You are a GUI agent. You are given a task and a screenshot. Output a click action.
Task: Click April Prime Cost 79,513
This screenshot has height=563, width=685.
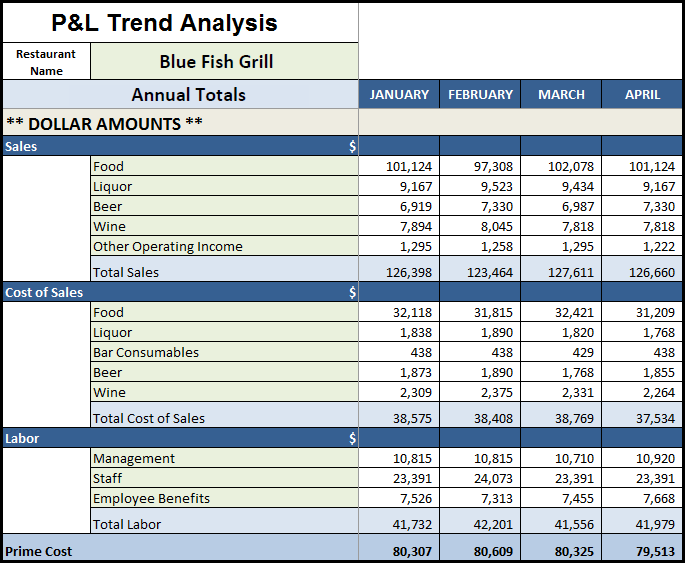pyautogui.click(x=642, y=547)
